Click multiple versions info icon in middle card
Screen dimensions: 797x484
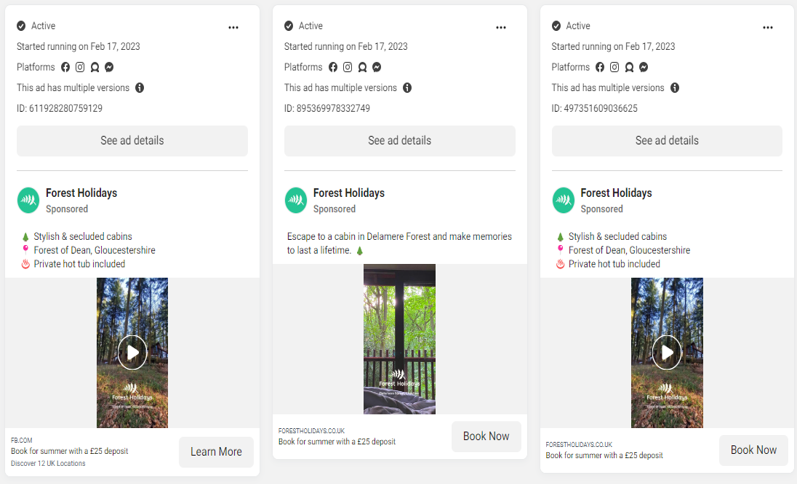407,88
